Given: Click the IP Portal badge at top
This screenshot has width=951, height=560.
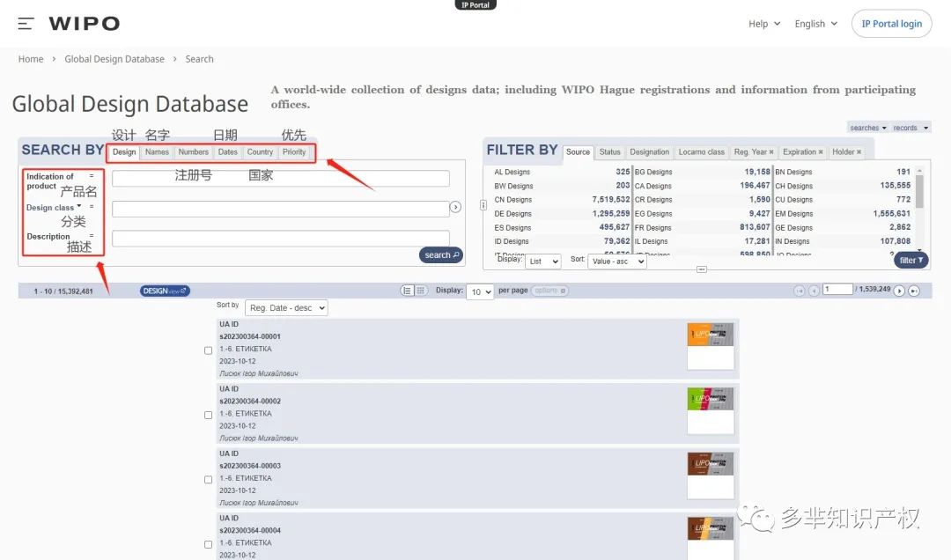Looking at the screenshot, I should pos(475,5).
